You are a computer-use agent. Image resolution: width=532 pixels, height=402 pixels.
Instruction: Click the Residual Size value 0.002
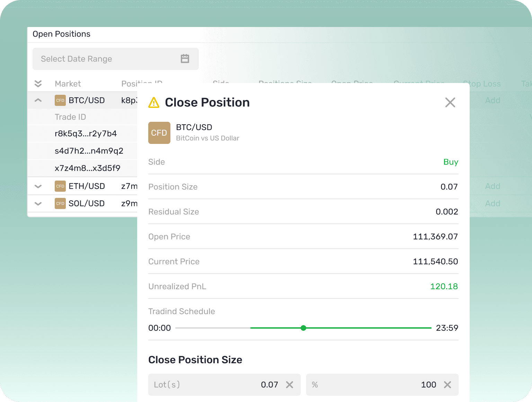pos(447,212)
